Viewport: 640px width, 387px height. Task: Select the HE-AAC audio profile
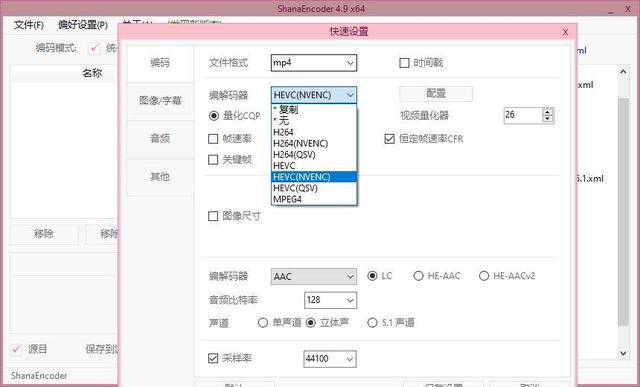tap(418, 276)
